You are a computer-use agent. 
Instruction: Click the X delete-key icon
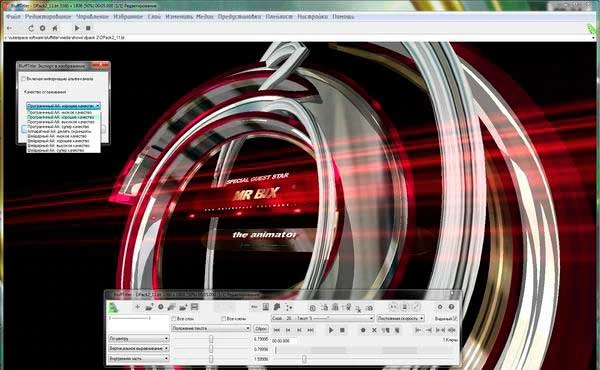coord(374,330)
